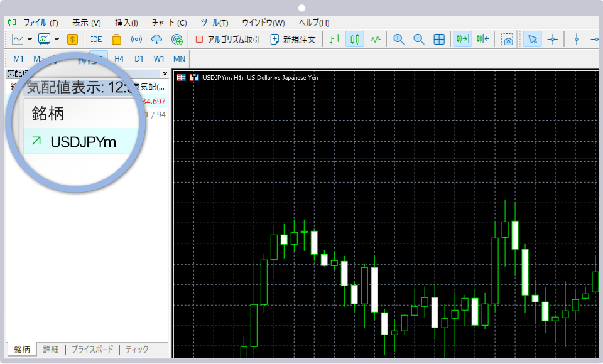This screenshot has height=364, width=603.
Task: Click the screenshot camera icon
Action: (507, 39)
